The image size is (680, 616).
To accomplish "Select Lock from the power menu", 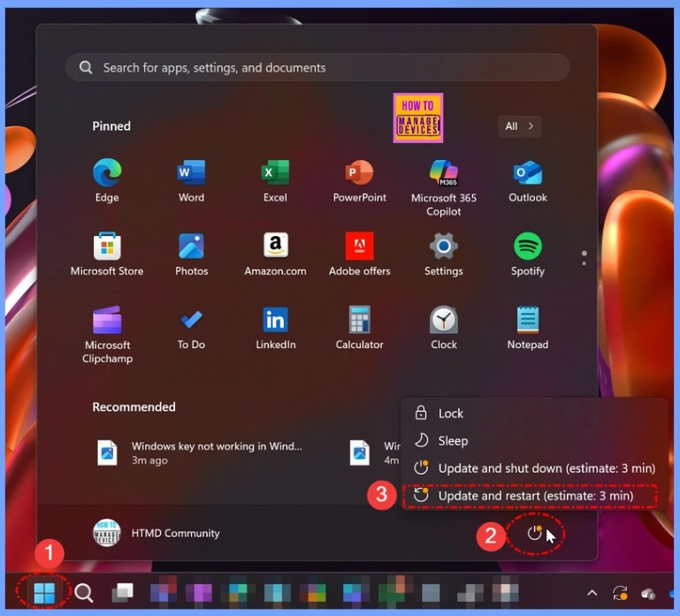I will click(535, 413).
